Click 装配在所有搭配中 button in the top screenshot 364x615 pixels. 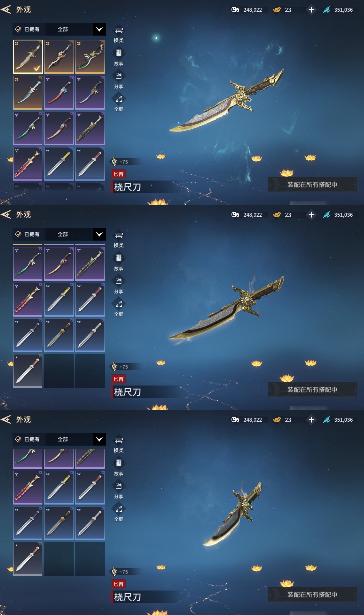click(x=312, y=184)
